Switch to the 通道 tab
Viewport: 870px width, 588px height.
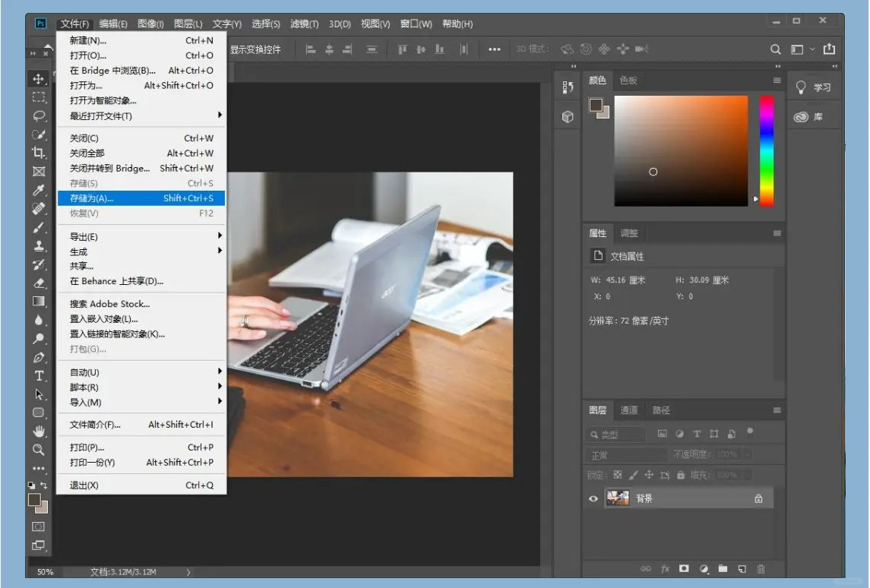pos(629,410)
